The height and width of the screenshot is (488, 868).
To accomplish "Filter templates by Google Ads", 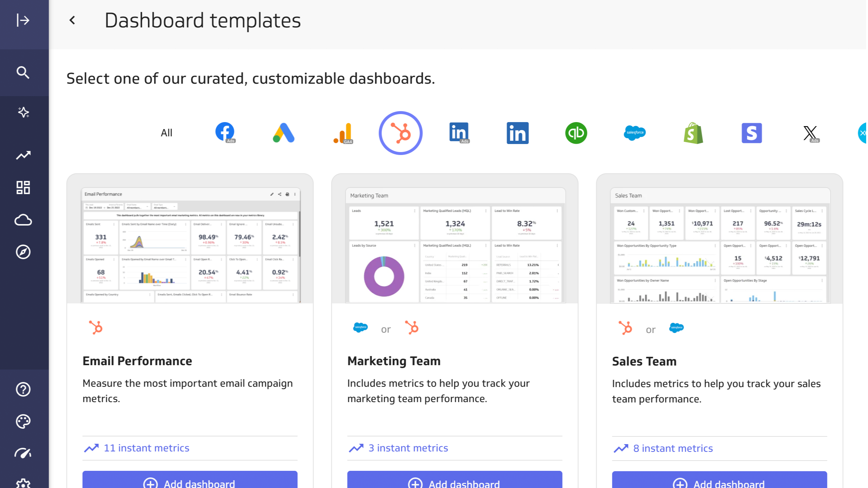I will tap(283, 133).
